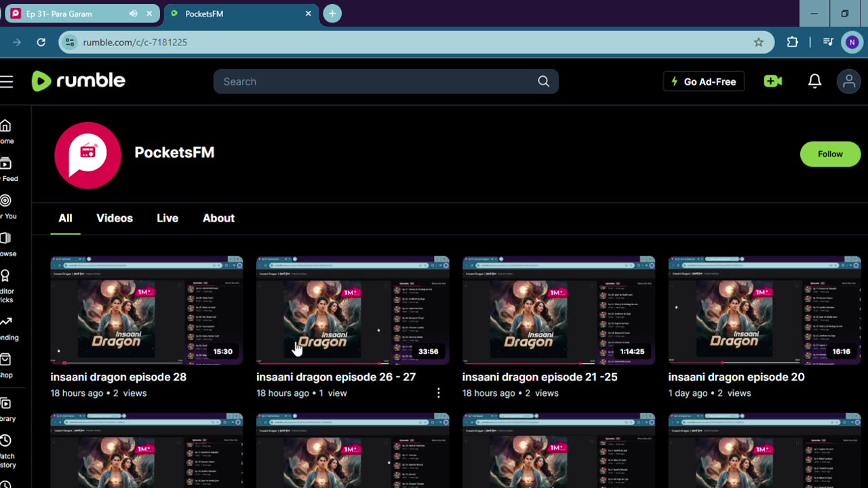Reload the page in Chrome
Screen dimensions: 868x488
[x=41, y=42]
